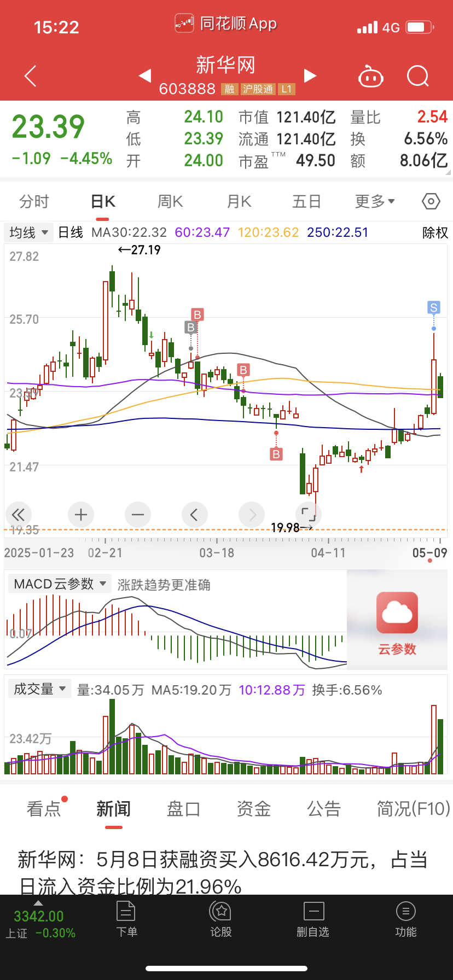
Task: Tap orange 120:23.62 MA label
Action: (268, 232)
